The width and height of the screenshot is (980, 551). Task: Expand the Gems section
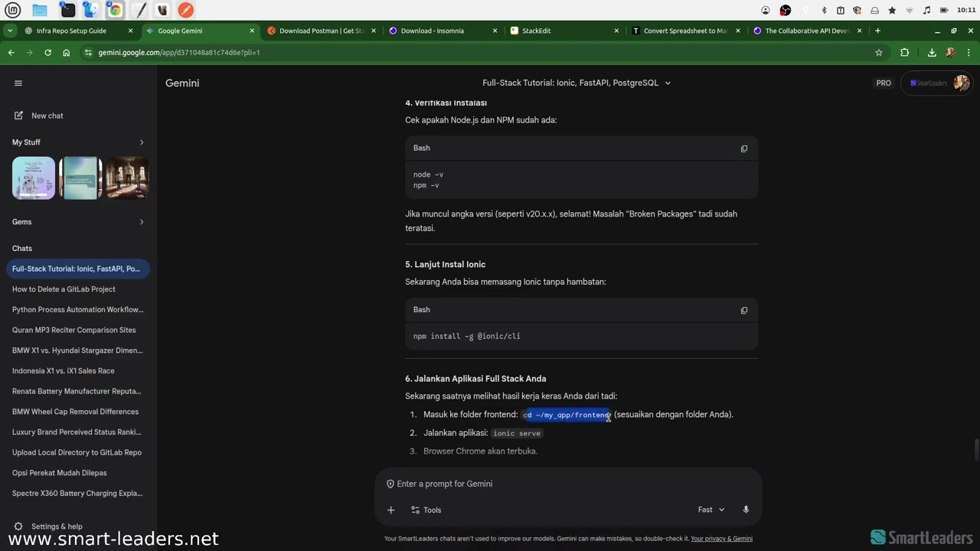pyautogui.click(x=142, y=222)
